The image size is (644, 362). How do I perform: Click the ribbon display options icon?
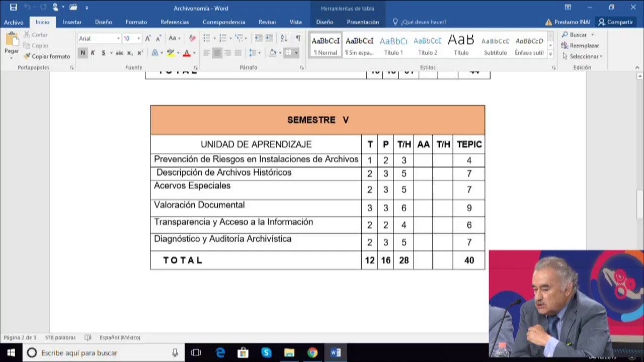[568, 8]
